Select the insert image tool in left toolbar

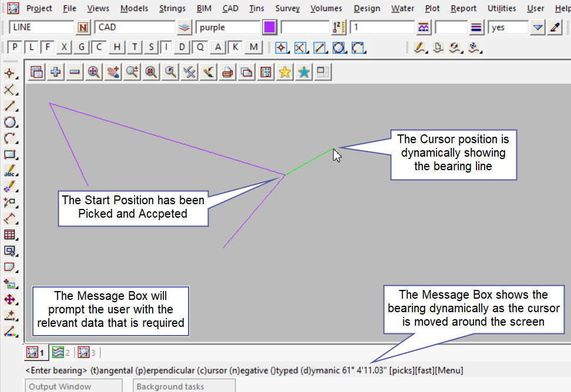[x=9, y=283]
